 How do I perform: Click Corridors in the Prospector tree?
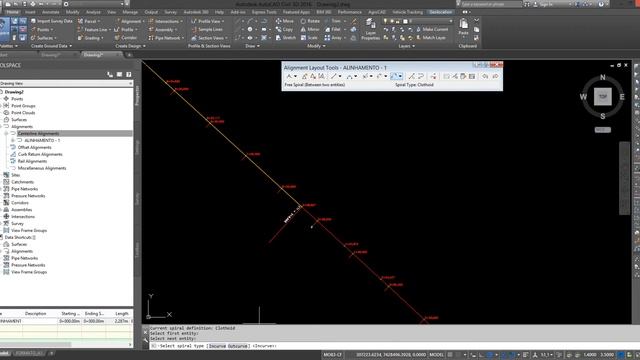click(20, 203)
